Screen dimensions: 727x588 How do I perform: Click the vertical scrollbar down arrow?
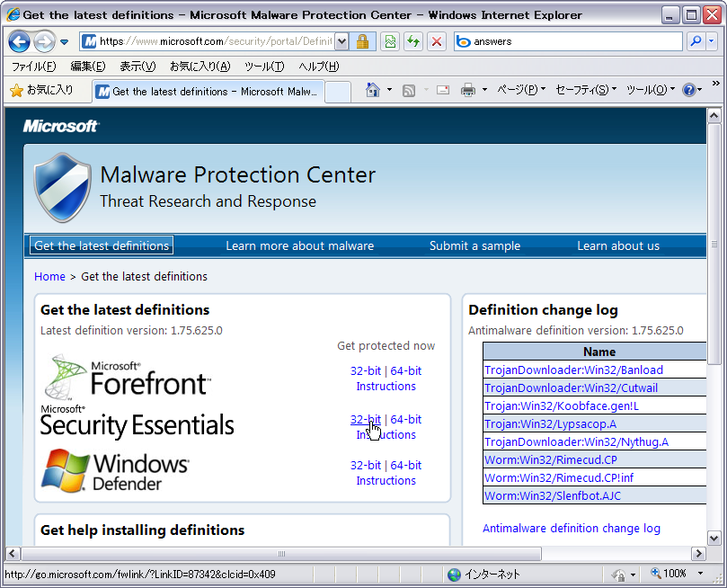[714, 538]
